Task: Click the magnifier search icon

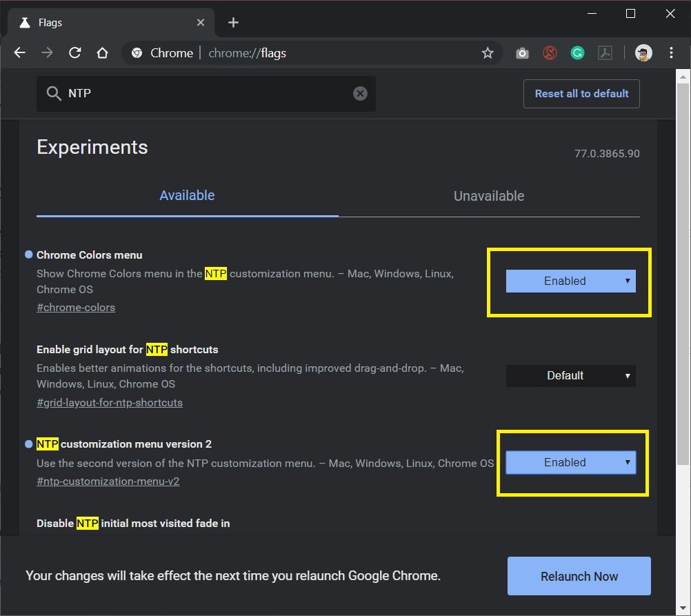Action: click(x=54, y=94)
